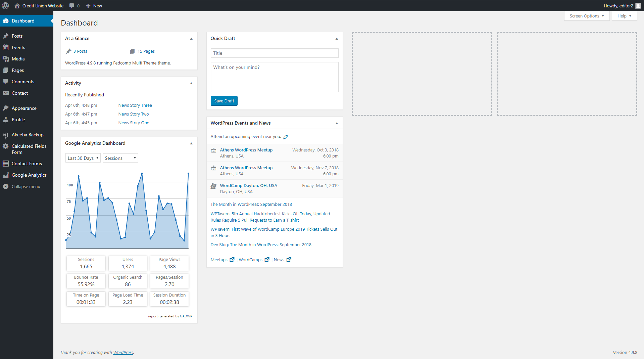644x359 pixels.
Task: Click the Quick Draft Title field
Action: click(274, 53)
